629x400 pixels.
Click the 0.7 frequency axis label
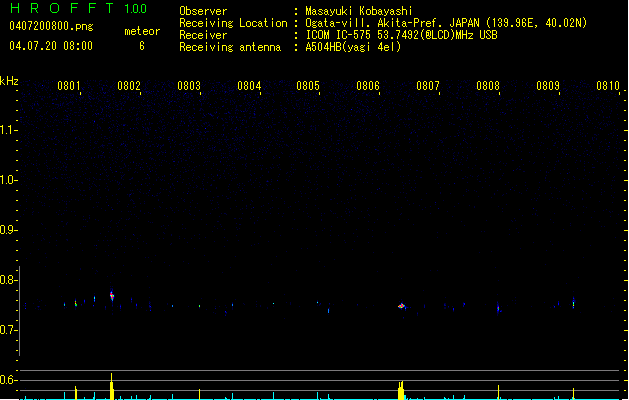coord(8,330)
